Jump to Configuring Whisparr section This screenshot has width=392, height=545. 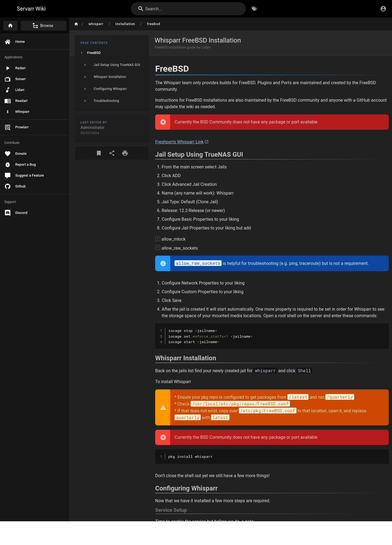[x=110, y=89]
